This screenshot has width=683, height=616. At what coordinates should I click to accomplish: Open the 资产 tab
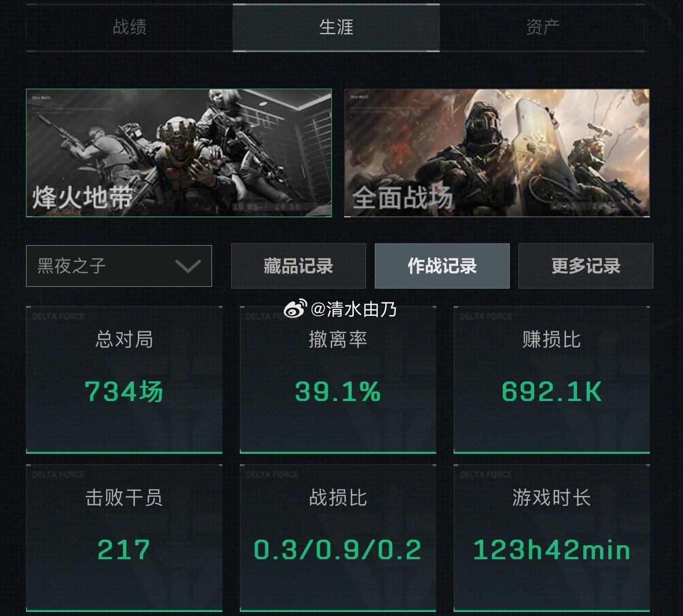pyautogui.click(x=542, y=27)
